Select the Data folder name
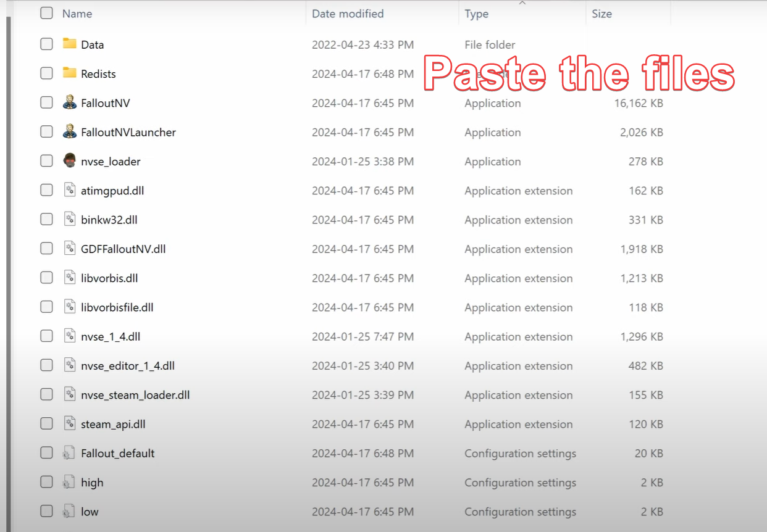The height and width of the screenshot is (532, 767). pyautogui.click(x=92, y=44)
